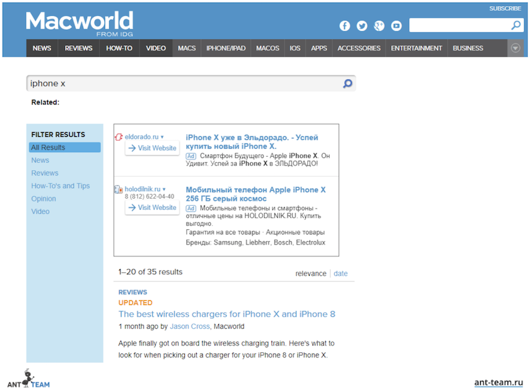Screen dimensions: 532x392
Task: Filter results by Video
Action: click(x=41, y=211)
